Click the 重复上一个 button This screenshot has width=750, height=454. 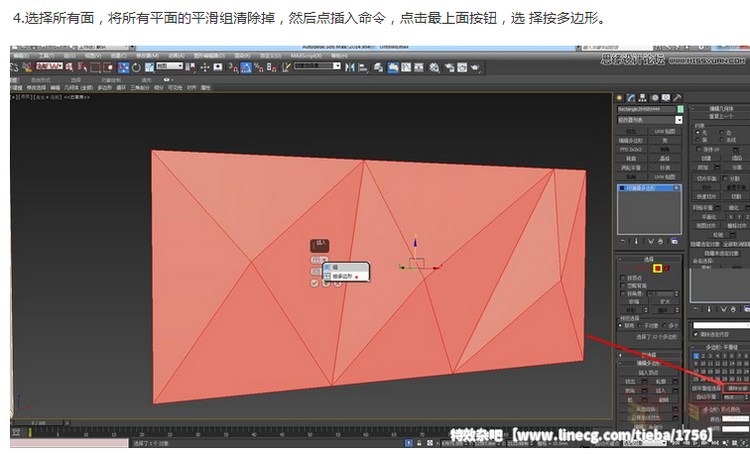720,116
